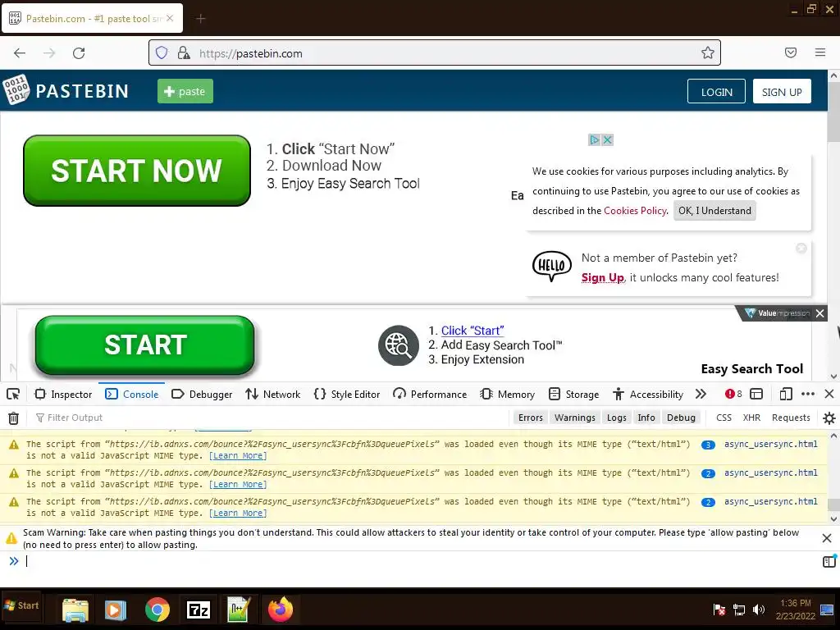Select iframe target document icon in DevTools

point(756,395)
